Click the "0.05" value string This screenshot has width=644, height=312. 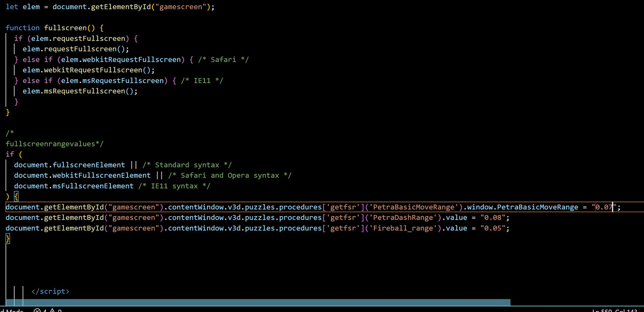[x=493, y=228]
